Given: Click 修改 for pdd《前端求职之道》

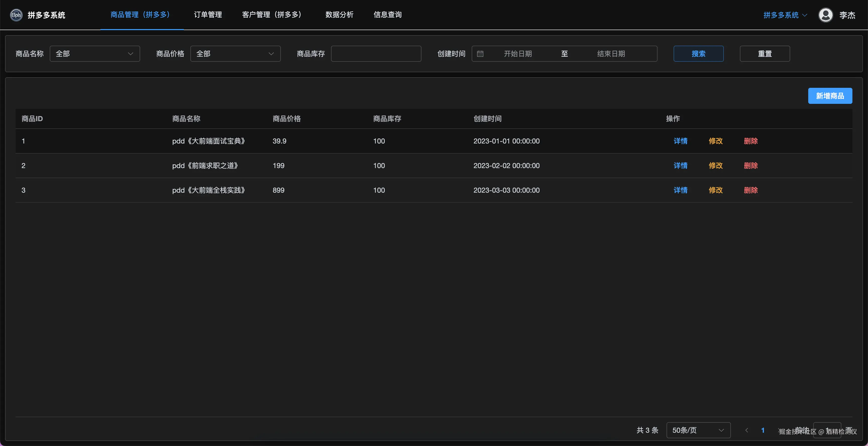Looking at the screenshot, I should coord(715,166).
